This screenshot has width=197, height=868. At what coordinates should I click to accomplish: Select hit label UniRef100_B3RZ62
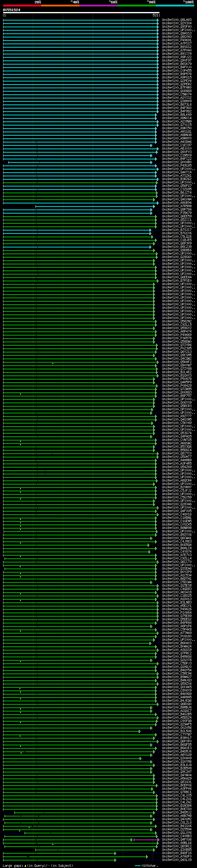pyautogui.click(x=177, y=179)
